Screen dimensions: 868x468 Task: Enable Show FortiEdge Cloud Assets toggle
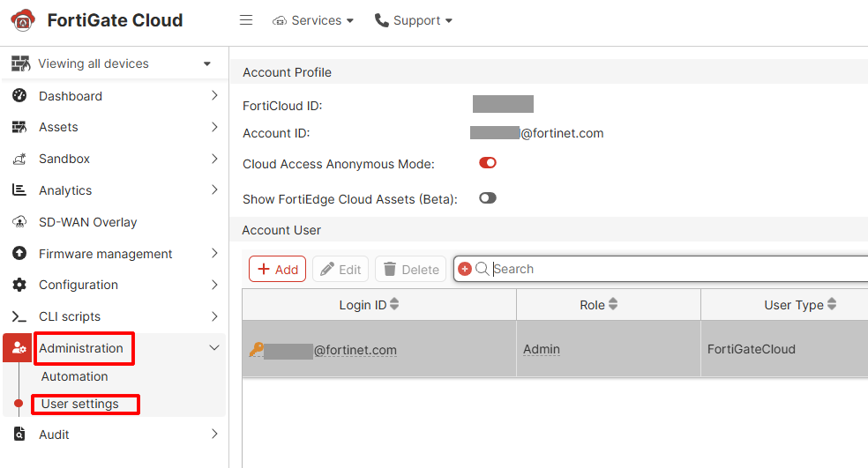(x=488, y=198)
